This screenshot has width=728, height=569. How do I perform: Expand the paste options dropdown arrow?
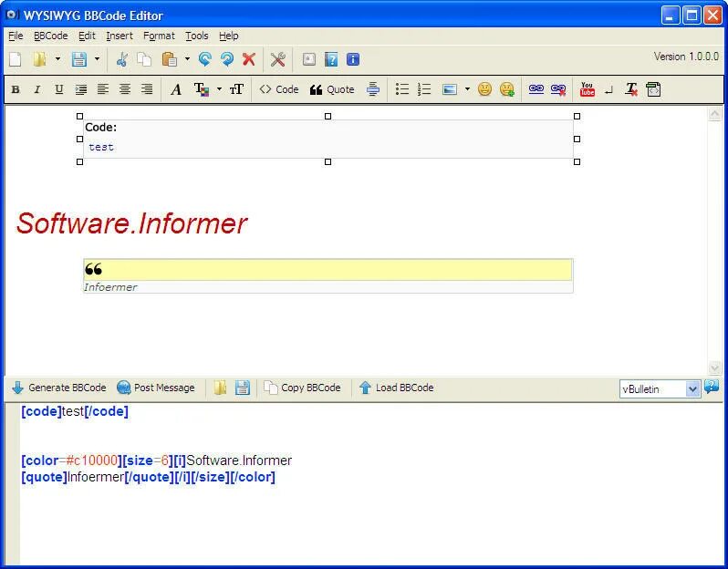pyautogui.click(x=187, y=59)
